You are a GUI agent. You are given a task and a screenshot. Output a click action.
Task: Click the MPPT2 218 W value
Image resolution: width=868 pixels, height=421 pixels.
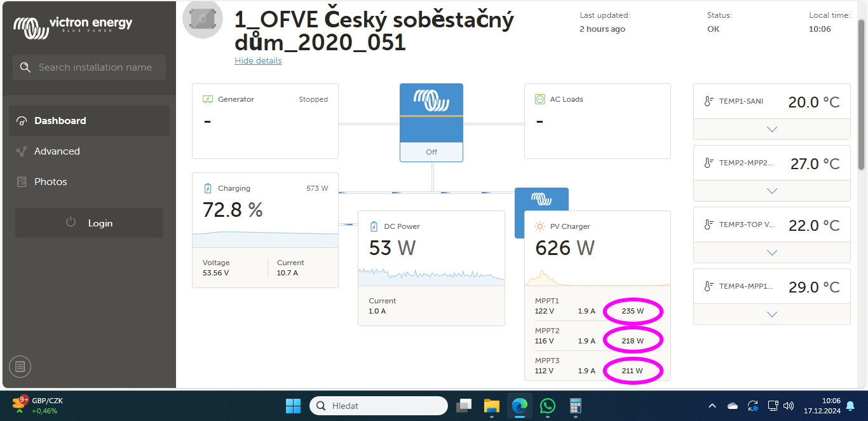(x=633, y=341)
